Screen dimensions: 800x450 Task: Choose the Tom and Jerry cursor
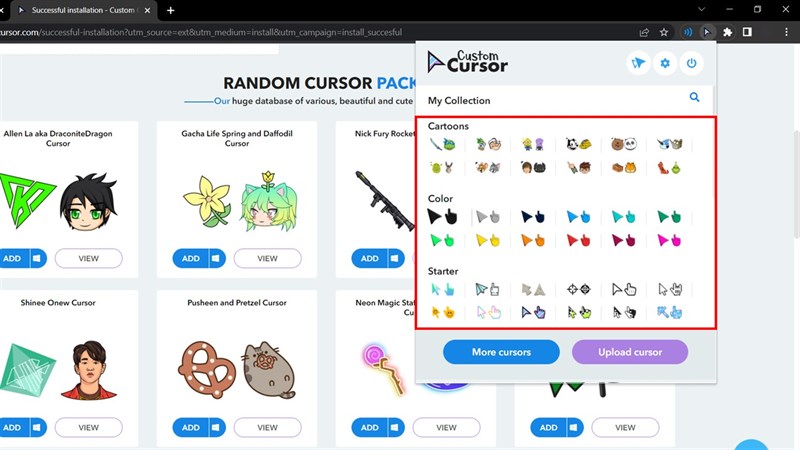click(488, 167)
